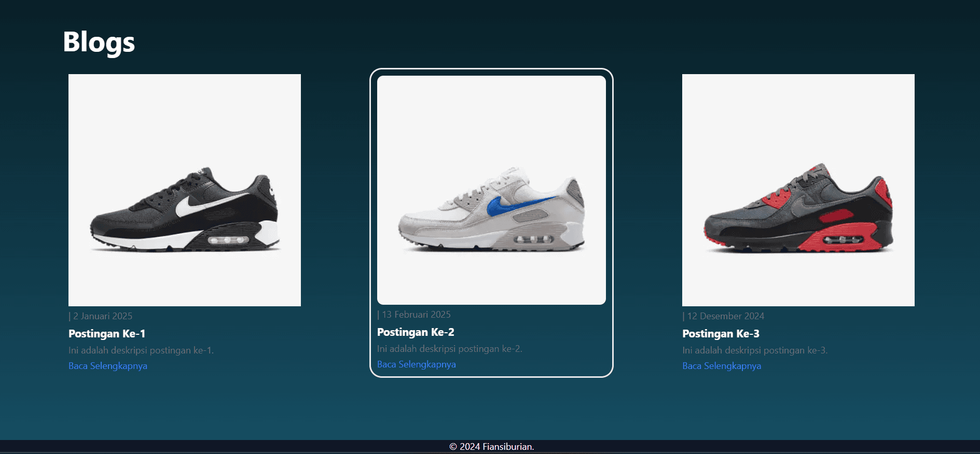Open Baca Selengkapnya link under Postingan Ke-2
Image resolution: width=980 pixels, height=454 pixels.
pyautogui.click(x=417, y=364)
